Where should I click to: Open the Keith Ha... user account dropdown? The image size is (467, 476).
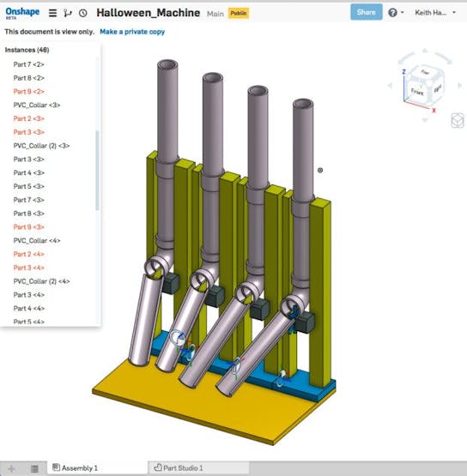pyautogui.click(x=435, y=13)
